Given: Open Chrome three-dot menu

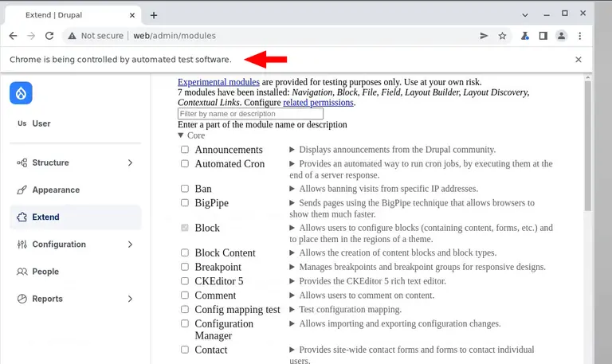Looking at the screenshot, I should [580, 36].
